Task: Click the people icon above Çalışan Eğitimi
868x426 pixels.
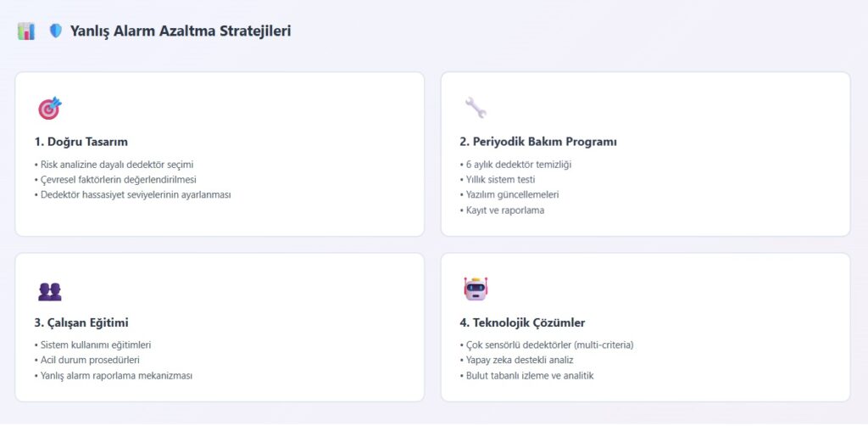Action: click(x=50, y=291)
